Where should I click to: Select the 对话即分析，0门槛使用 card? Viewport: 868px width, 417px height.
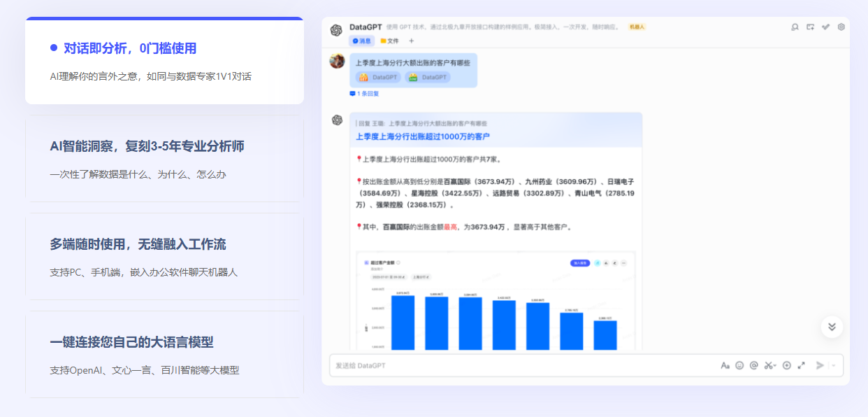point(164,61)
